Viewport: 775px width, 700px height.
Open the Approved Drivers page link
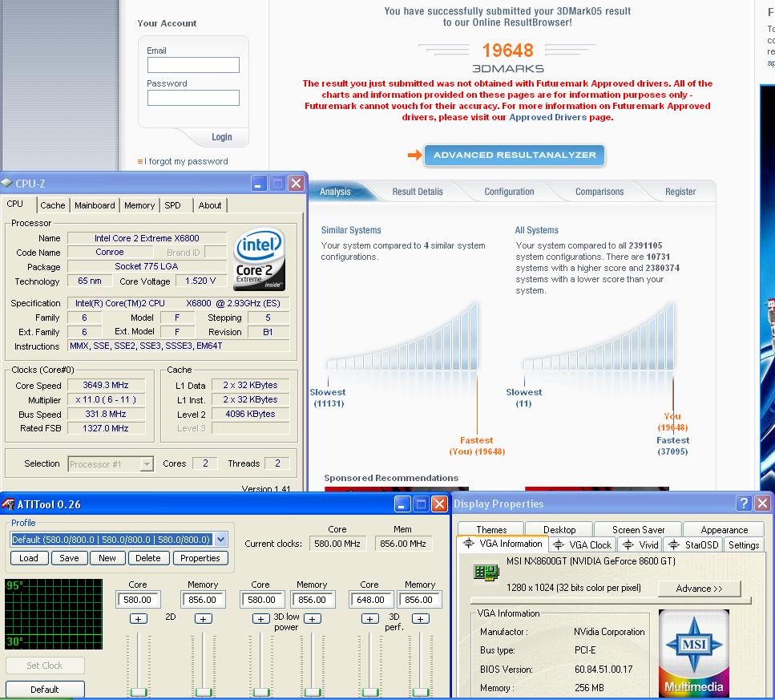[x=547, y=117]
